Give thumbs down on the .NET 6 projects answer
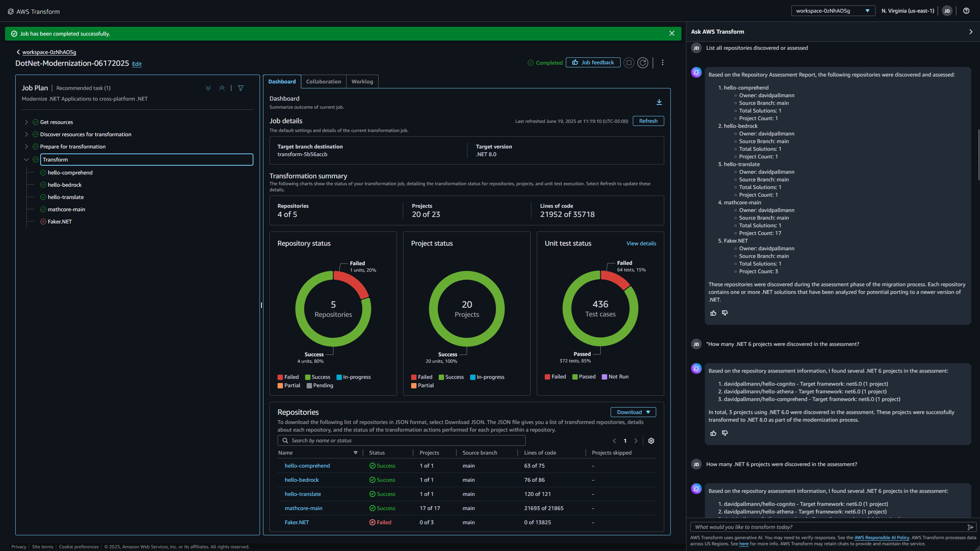 point(725,433)
